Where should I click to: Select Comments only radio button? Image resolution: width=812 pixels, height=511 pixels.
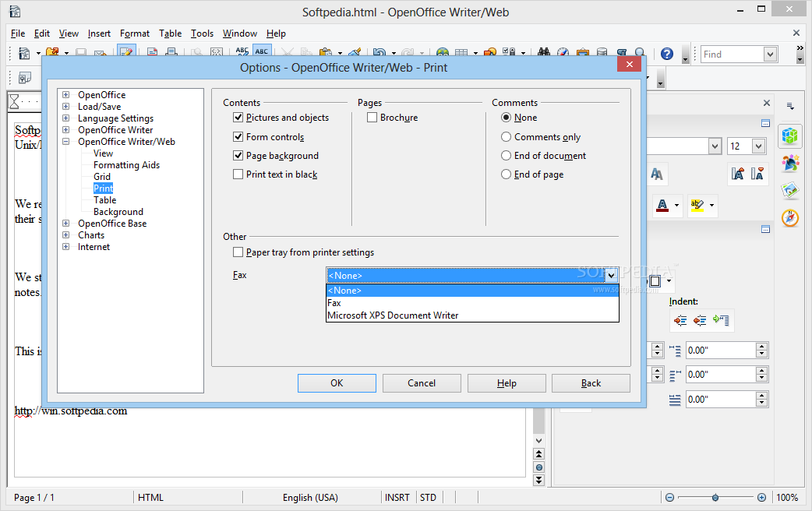pos(506,136)
